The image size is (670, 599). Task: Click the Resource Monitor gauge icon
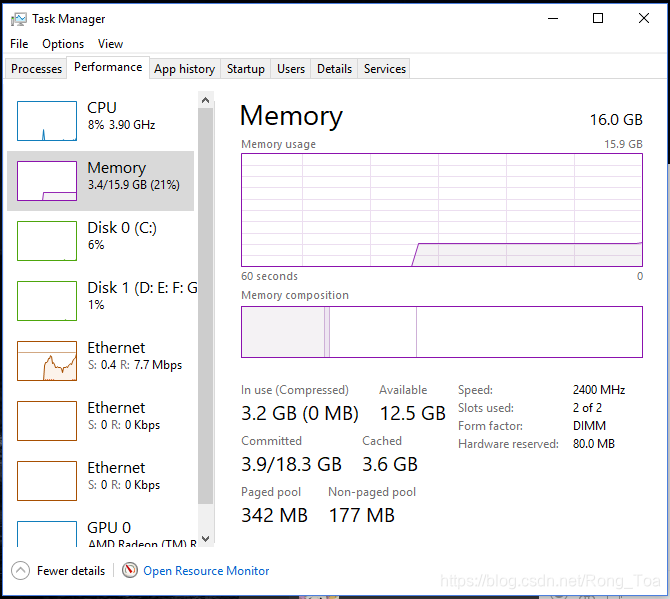(x=130, y=570)
